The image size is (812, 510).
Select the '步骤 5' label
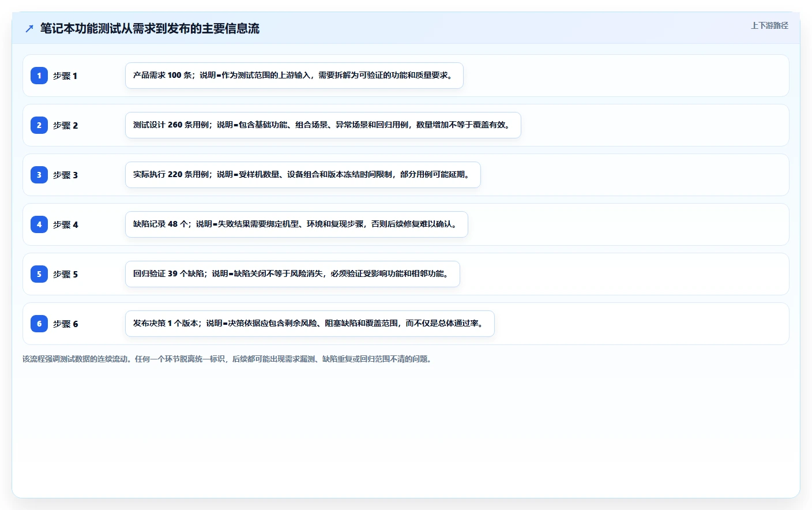(x=65, y=274)
